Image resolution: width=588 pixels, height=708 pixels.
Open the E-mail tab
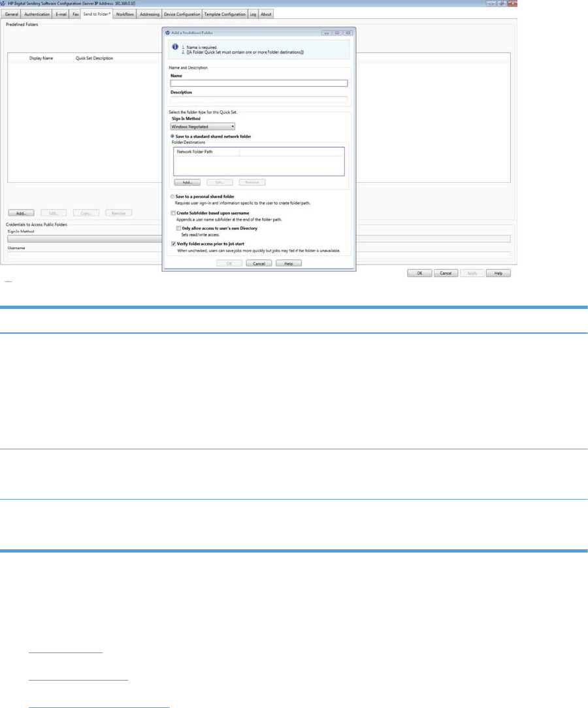click(x=61, y=14)
